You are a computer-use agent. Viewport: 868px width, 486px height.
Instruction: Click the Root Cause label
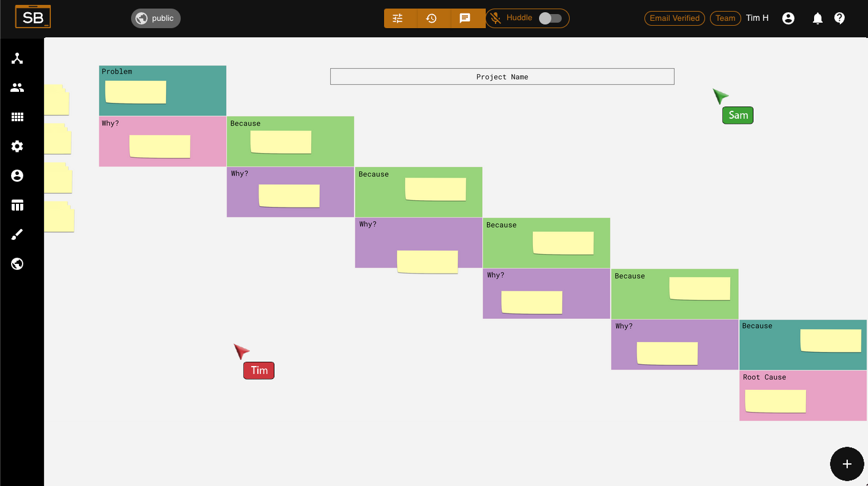pos(764,377)
